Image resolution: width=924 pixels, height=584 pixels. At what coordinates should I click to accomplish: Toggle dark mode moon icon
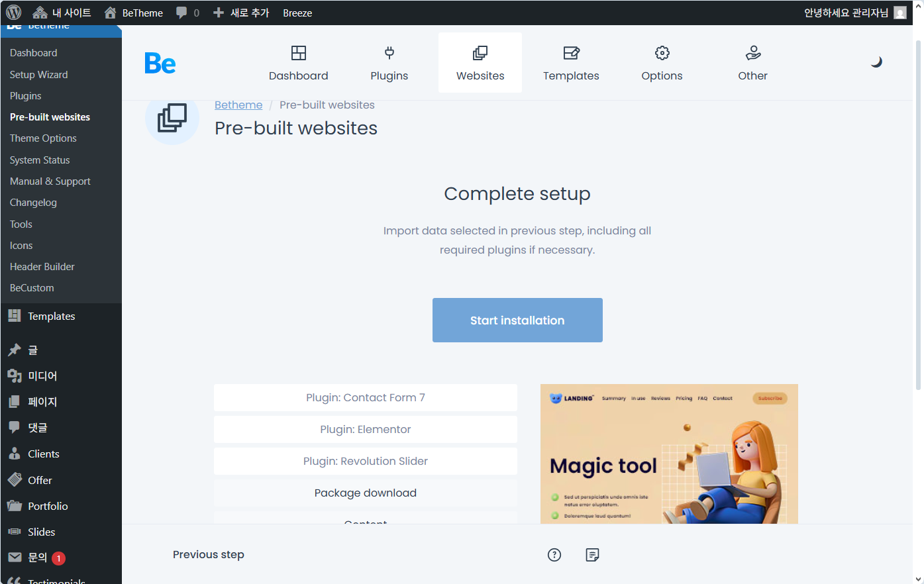pyautogui.click(x=876, y=62)
